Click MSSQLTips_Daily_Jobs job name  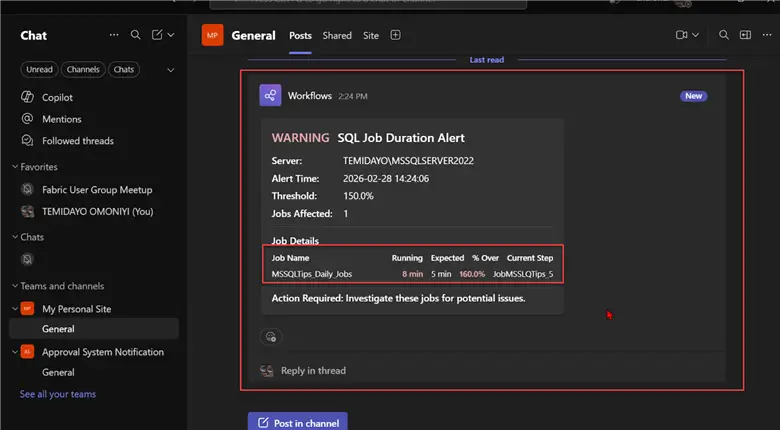point(312,274)
